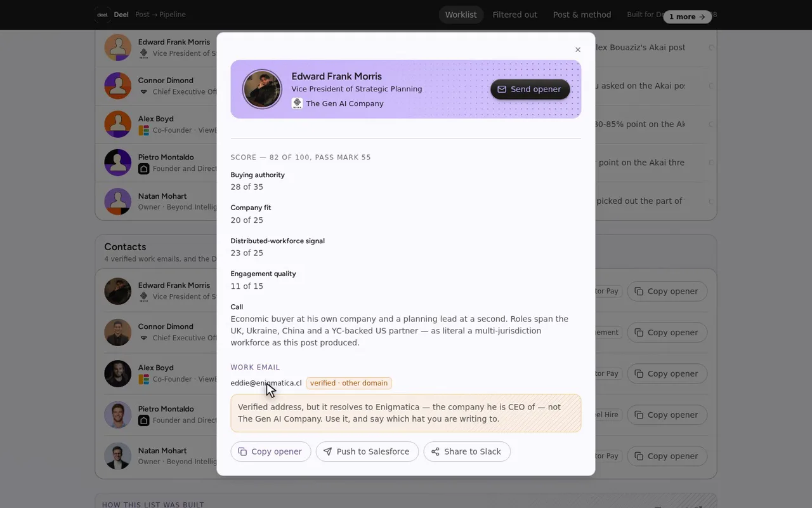Copy opener for Natan Mohart in Contacts list

point(667,456)
